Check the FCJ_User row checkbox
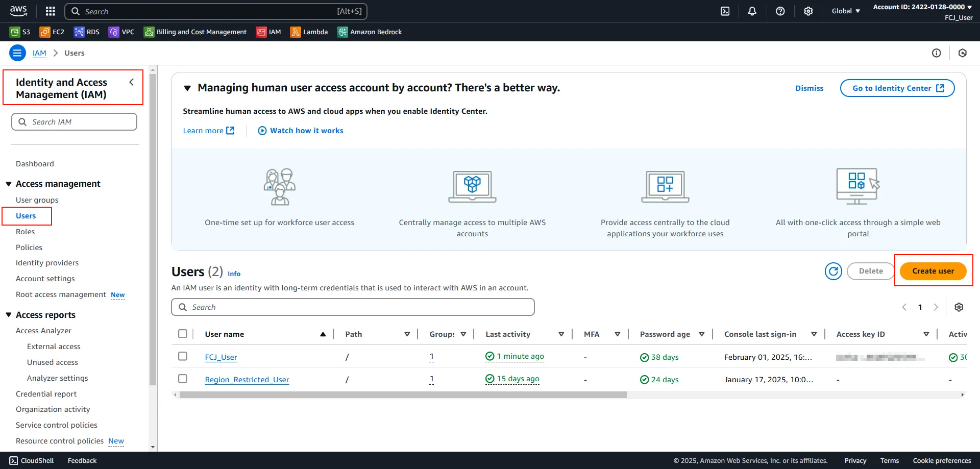Image resolution: width=980 pixels, height=469 pixels. pos(183,356)
